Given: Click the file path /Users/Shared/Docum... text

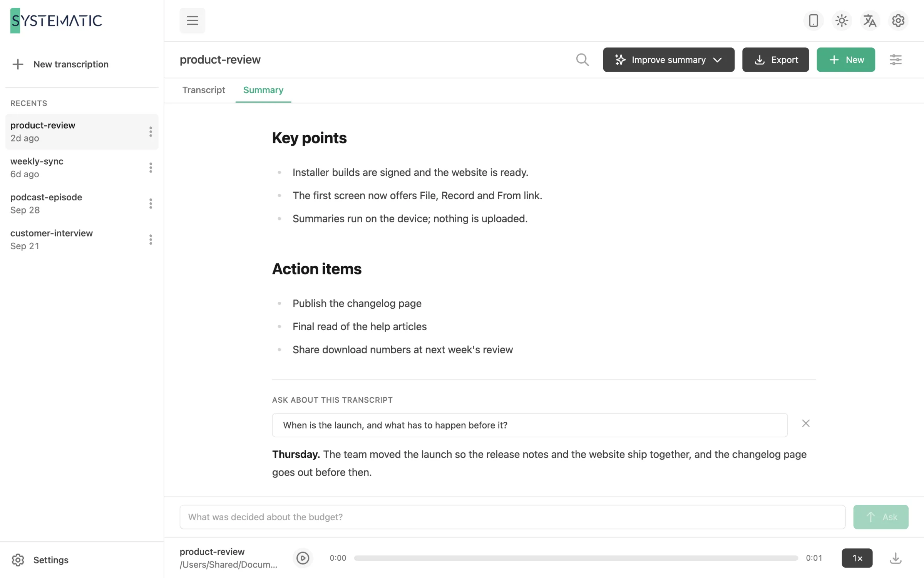Looking at the screenshot, I should (x=228, y=565).
